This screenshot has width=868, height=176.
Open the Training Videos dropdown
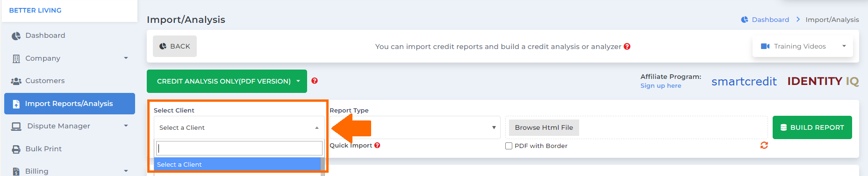(803, 46)
